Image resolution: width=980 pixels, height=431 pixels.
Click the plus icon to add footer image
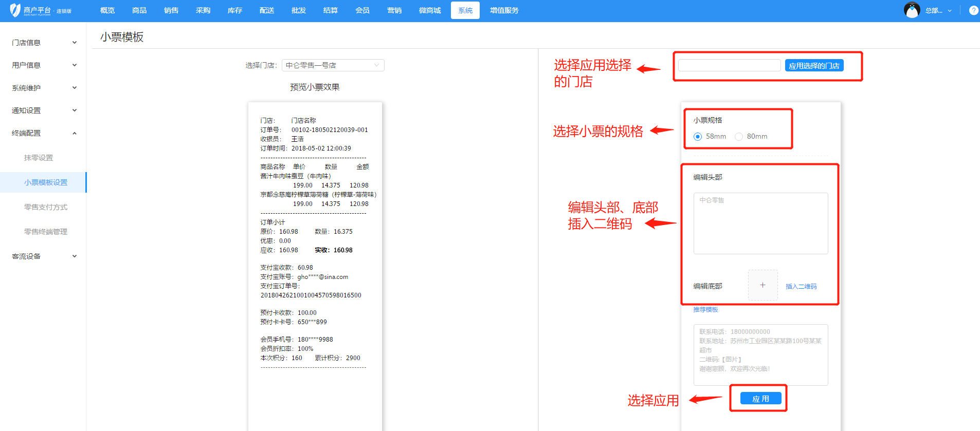763,285
